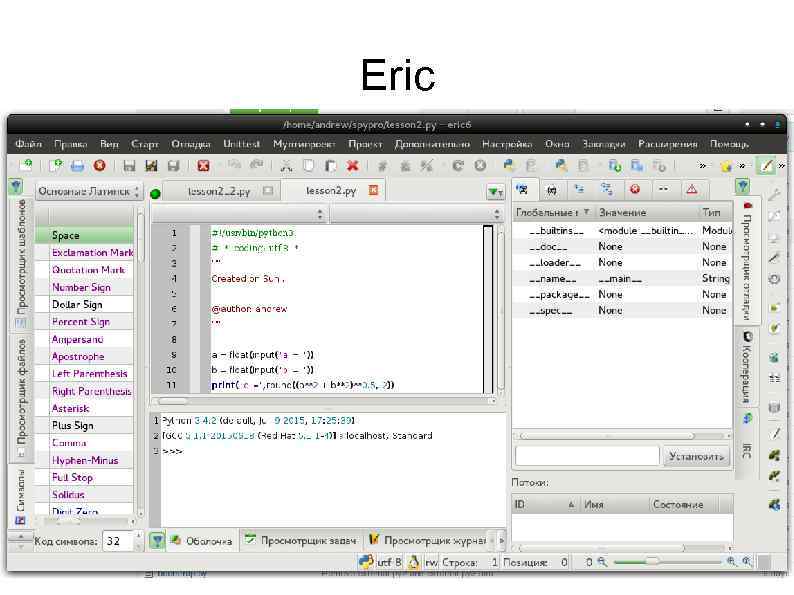Select the first debug viewer tab icon
The width and height of the screenshot is (794, 595).
[522, 189]
